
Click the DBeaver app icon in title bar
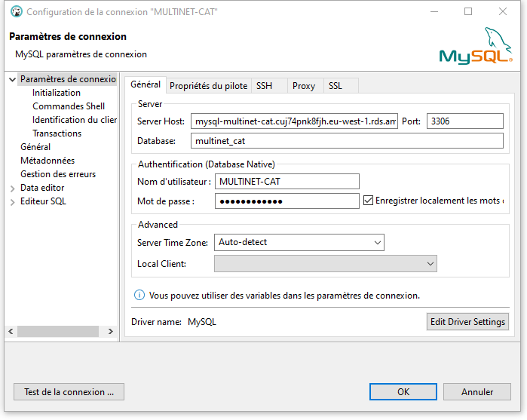(x=16, y=12)
